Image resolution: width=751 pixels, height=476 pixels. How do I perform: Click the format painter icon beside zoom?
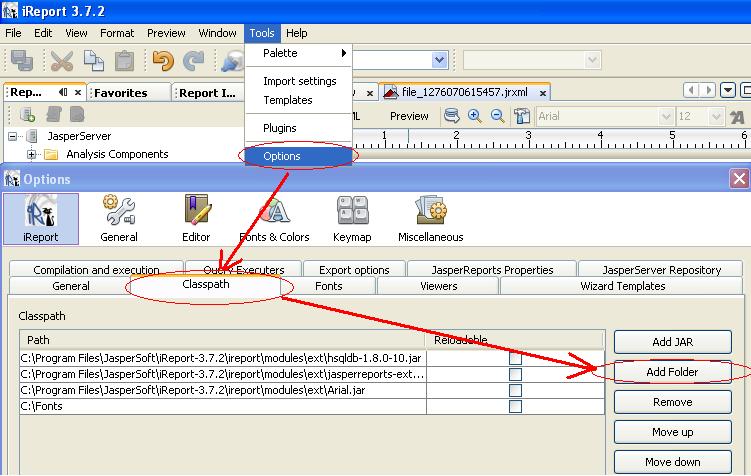coord(522,116)
